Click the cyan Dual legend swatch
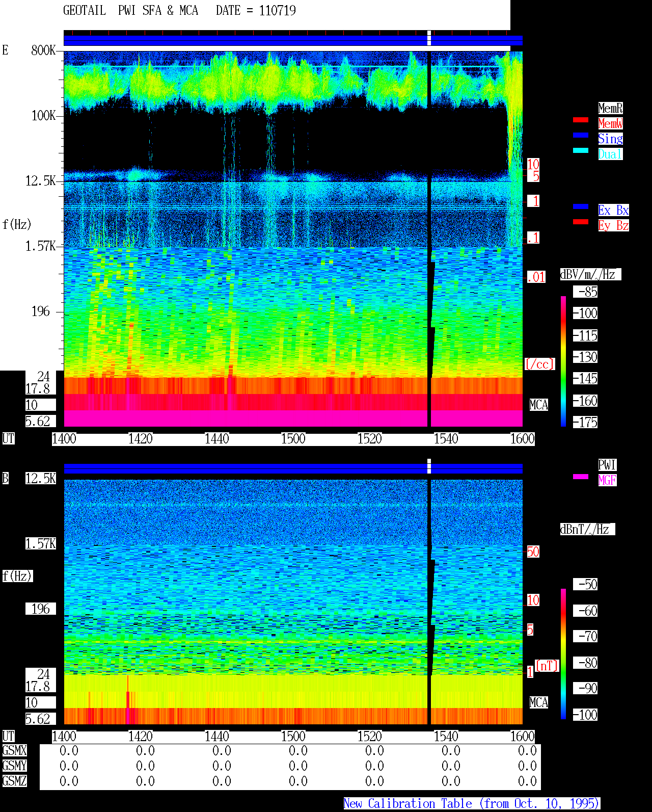Screen dimensions: 652x812 [x=581, y=150]
